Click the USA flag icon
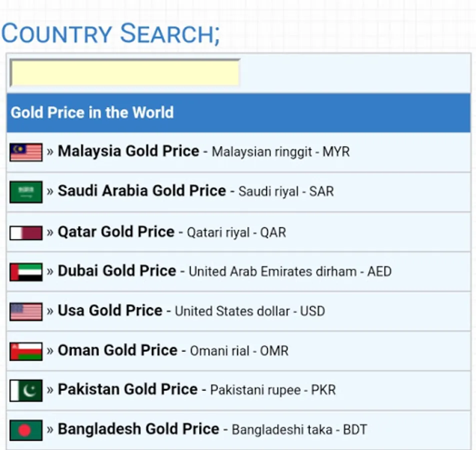This screenshot has height=450, width=476. pos(26,311)
